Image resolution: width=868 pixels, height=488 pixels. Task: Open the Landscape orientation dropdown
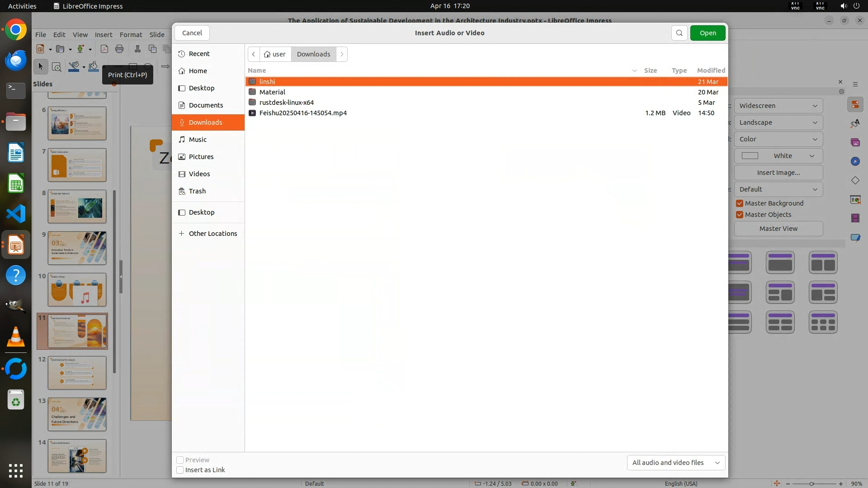pos(778,122)
